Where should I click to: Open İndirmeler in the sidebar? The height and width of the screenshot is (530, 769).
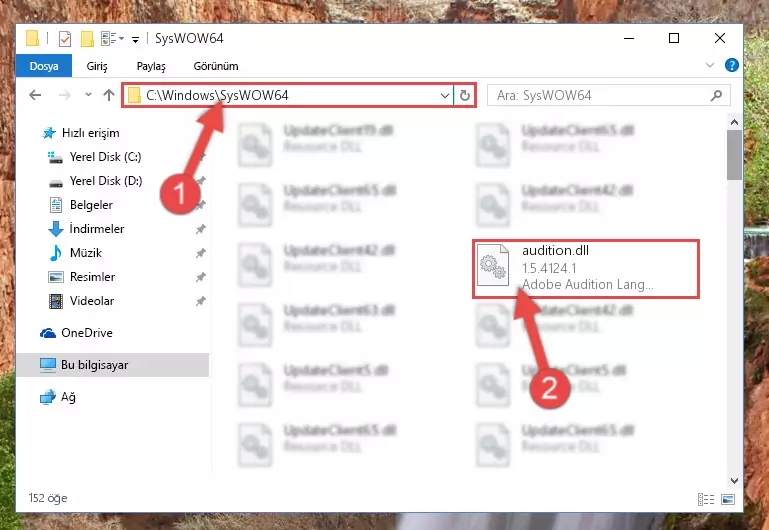coord(86,229)
